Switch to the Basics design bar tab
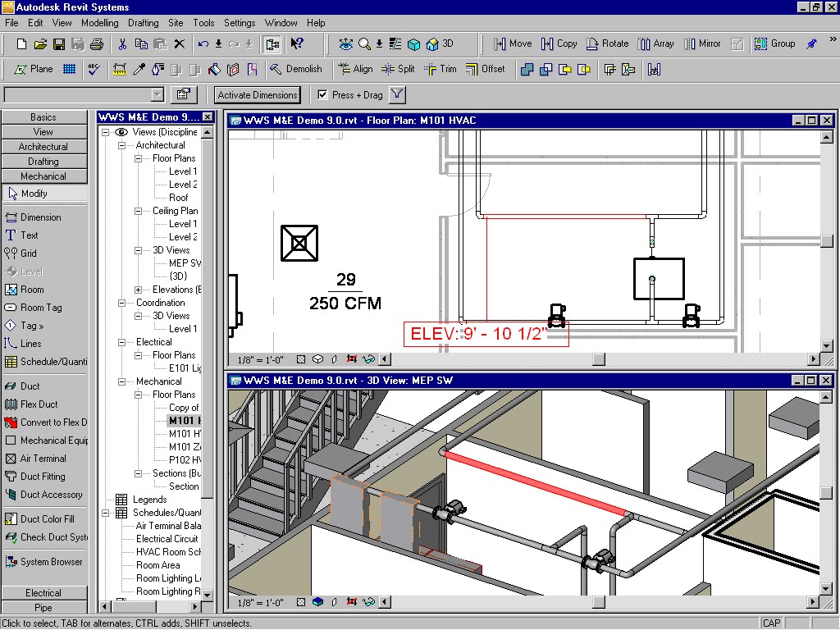 coord(44,117)
